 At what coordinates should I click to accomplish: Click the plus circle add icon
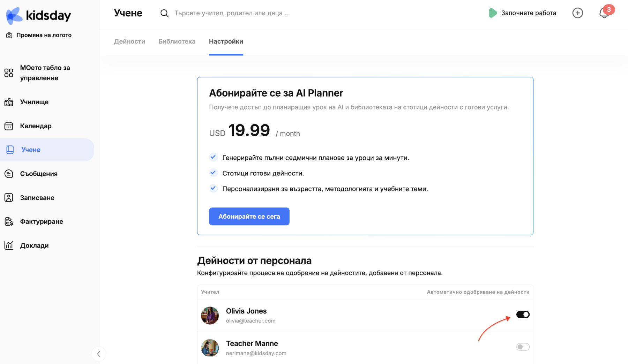(x=577, y=13)
